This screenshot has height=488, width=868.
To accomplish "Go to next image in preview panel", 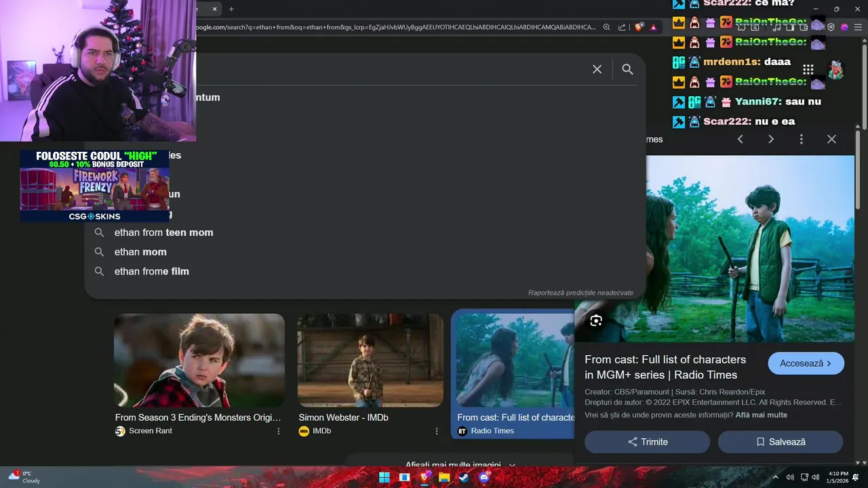I will pyautogui.click(x=770, y=139).
